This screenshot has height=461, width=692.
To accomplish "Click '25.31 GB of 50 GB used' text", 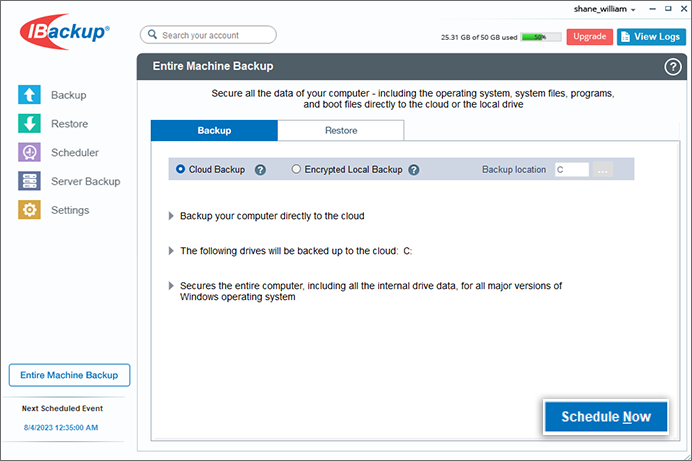I will (479, 37).
